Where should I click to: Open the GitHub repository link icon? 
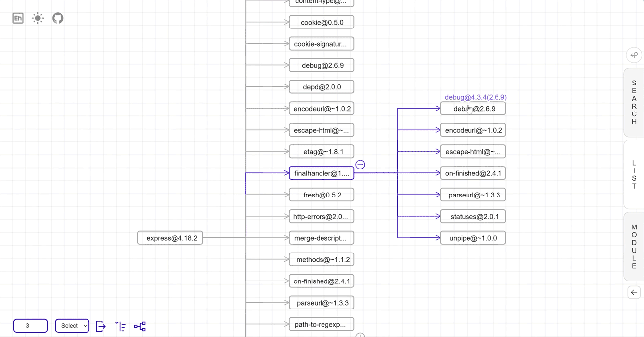coord(58,18)
